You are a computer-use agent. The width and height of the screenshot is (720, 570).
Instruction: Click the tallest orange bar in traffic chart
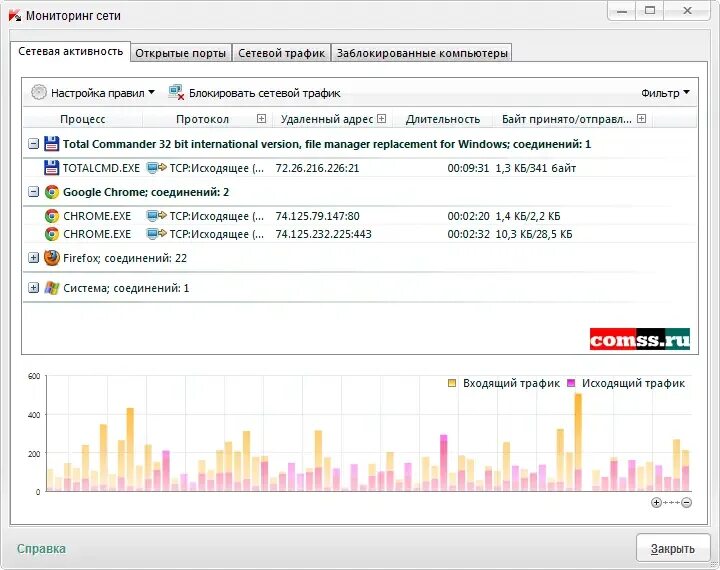point(578,442)
